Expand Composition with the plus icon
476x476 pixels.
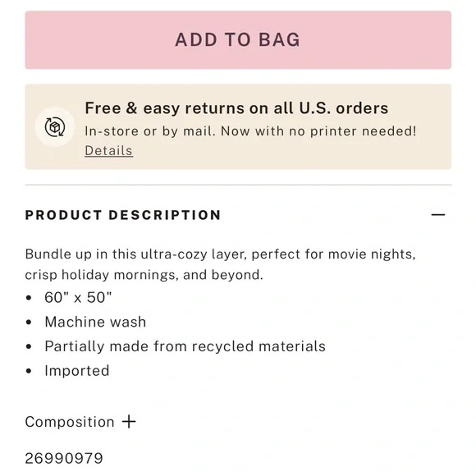tap(129, 422)
